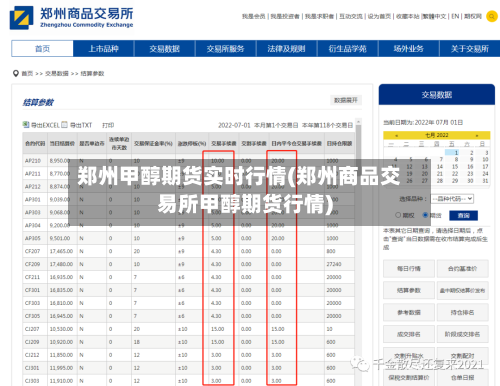Click the 数据展开 button
The width and height of the screenshot is (500, 386).
coord(346,100)
